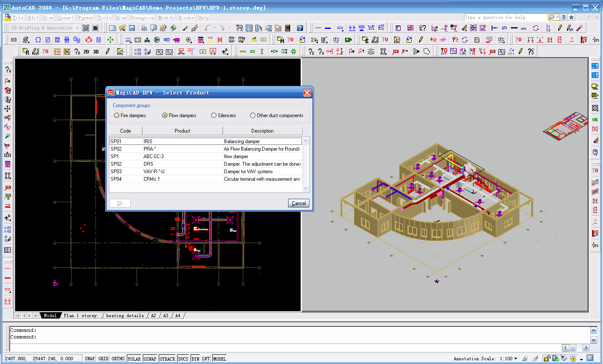Select the Fire dampers radio button
Screen dimensions: 603x364
(116, 115)
